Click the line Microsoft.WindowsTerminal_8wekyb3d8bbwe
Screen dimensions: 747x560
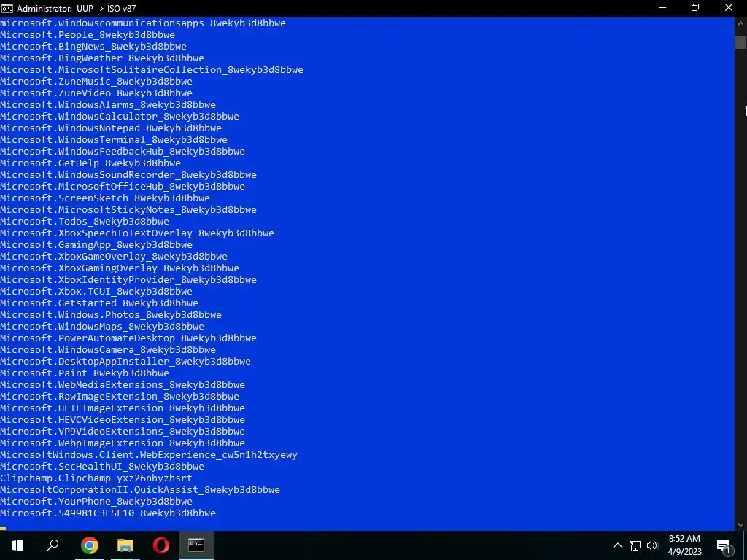[114, 140]
